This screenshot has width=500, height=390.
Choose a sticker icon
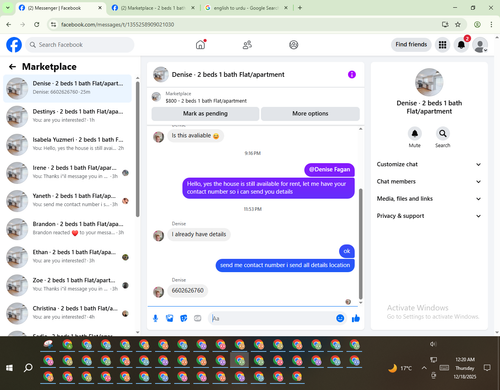click(x=184, y=318)
